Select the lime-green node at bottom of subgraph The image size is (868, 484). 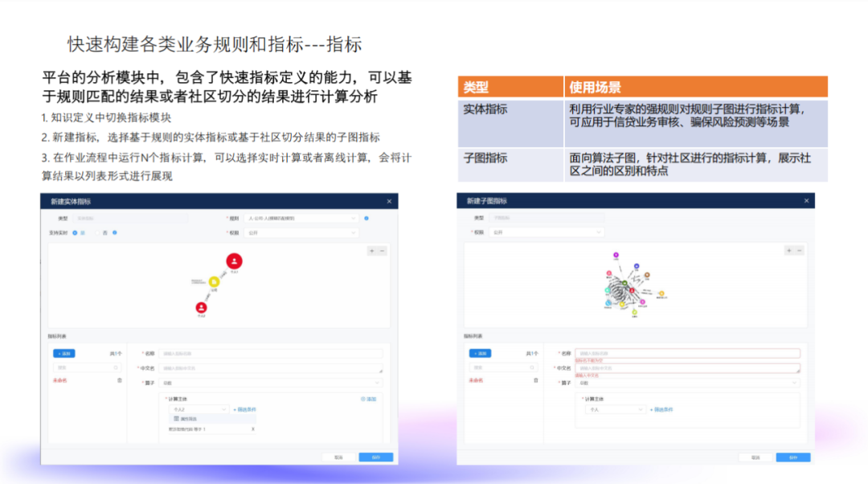pyautogui.click(x=634, y=312)
